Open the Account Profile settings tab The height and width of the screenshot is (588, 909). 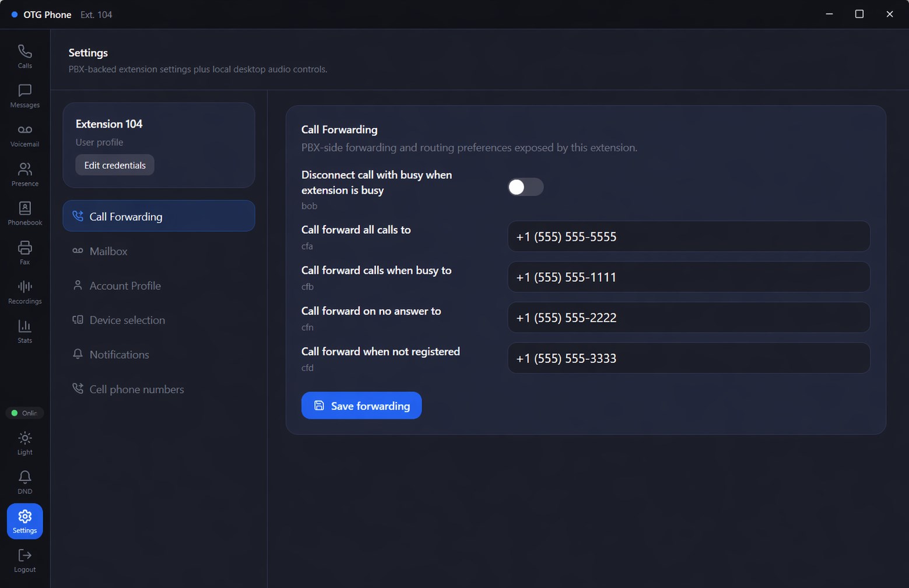[x=159, y=286]
